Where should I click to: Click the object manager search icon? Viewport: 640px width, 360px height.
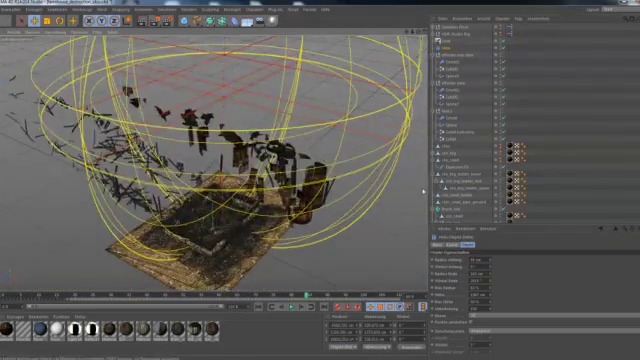coord(625,19)
